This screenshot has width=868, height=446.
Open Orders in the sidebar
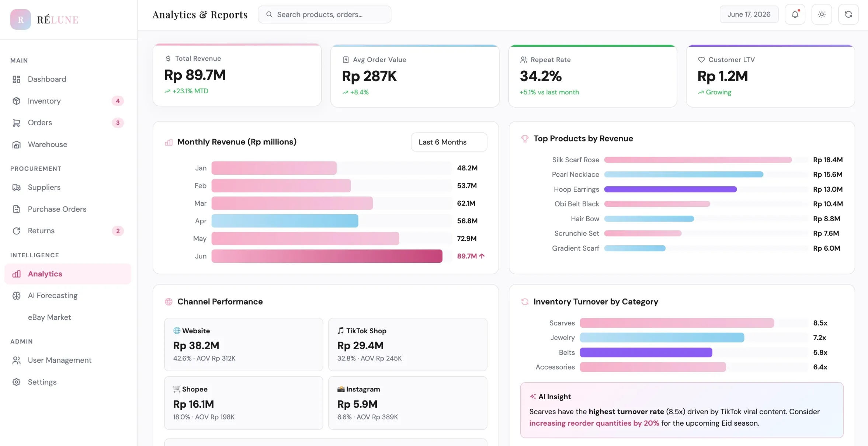click(x=68, y=123)
